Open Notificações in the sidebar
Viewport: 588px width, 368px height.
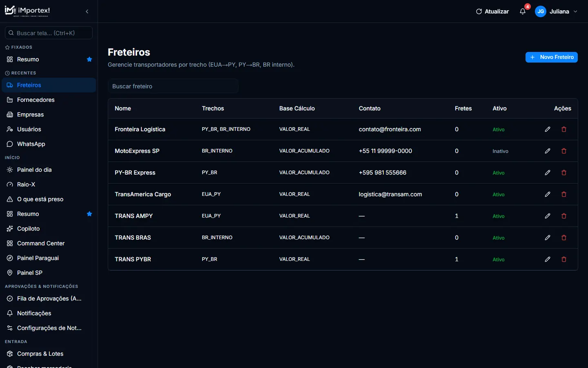coord(49,313)
